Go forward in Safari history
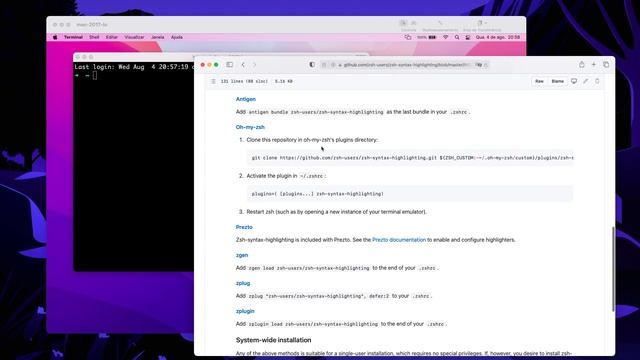 pyautogui.click(x=254, y=64)
